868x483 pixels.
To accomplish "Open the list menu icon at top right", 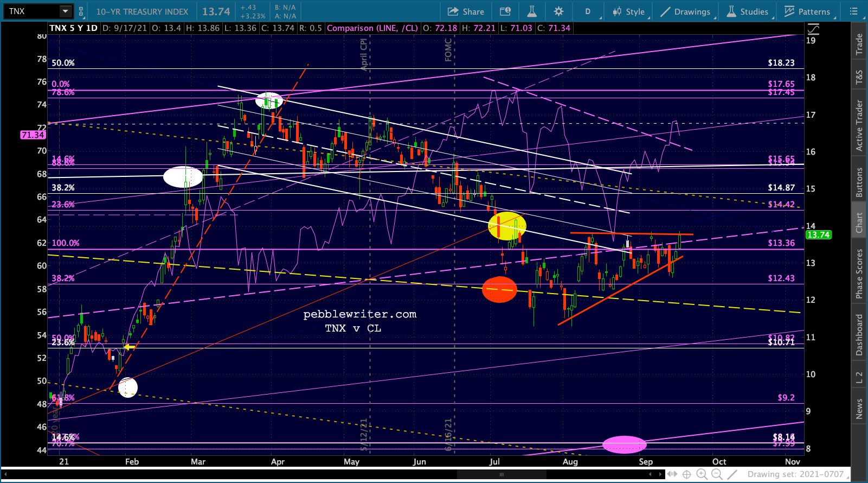I will tap(853, 11).
